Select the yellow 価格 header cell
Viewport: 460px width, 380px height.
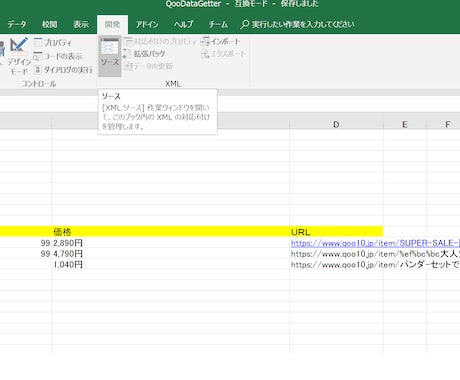point(170,232)
